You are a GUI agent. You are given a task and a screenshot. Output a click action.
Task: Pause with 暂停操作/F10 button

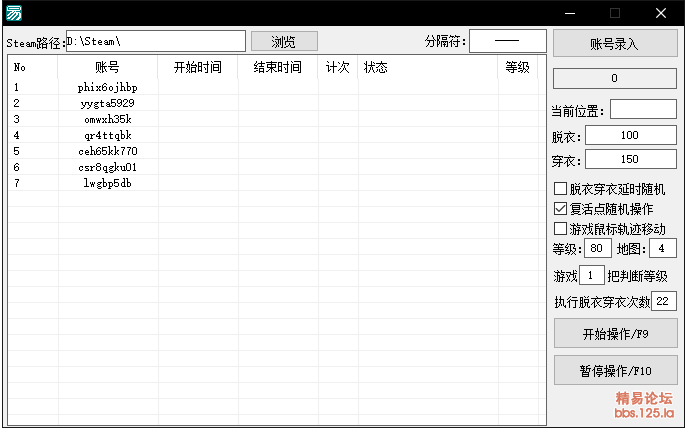point(616,371)
